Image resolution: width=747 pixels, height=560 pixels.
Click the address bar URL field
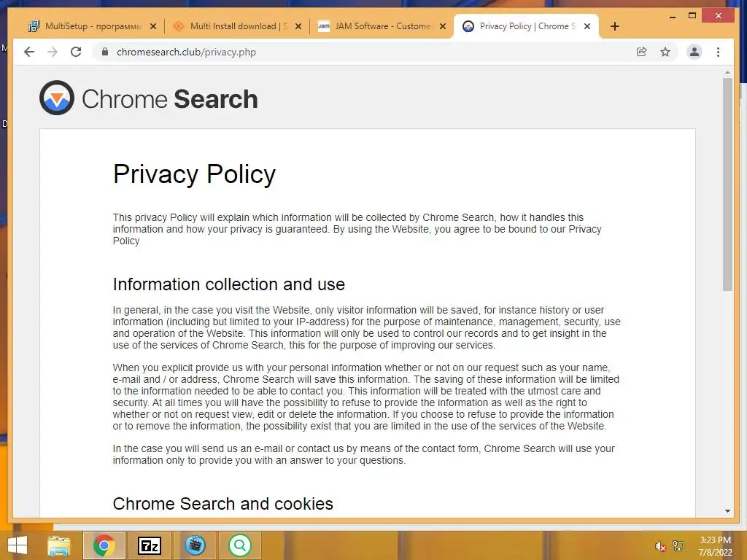[x=365, y=52]
